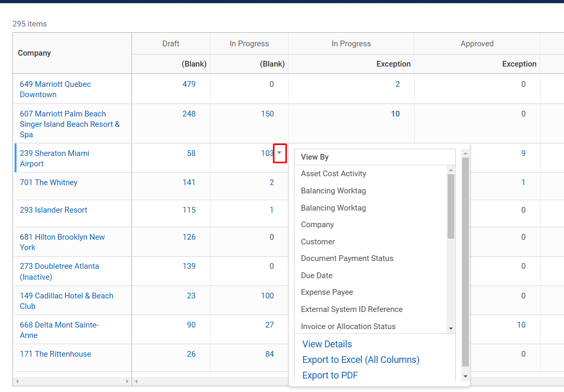This screenshot has height=392, width=564.
Task: Click the Draft column header
Action: (x=171, y=44)
